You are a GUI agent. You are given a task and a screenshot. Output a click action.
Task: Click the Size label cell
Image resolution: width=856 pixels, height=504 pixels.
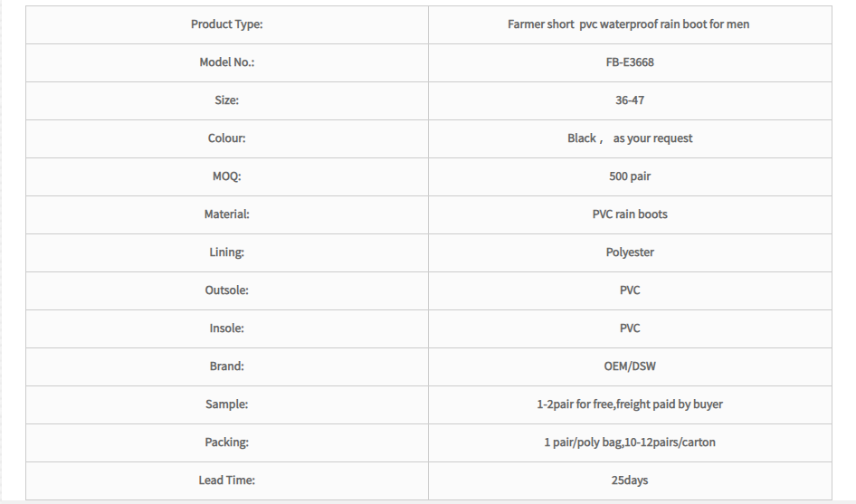(226, 100)
